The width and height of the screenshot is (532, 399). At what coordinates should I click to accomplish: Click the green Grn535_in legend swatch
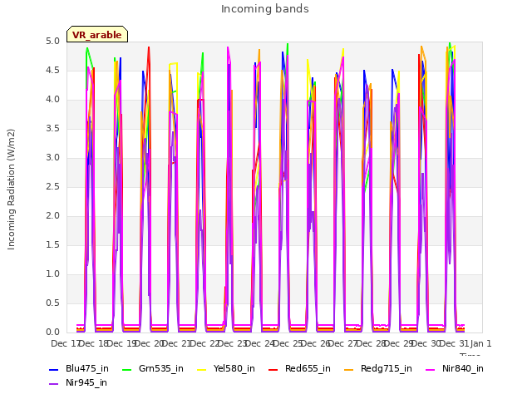[x=127, y=369]
